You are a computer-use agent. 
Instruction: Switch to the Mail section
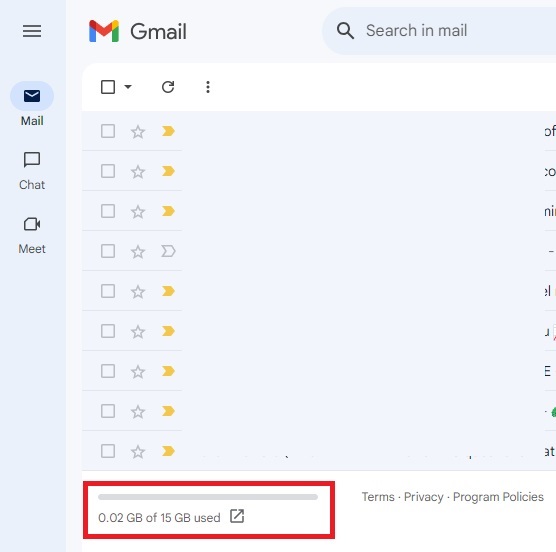[32, 104]
